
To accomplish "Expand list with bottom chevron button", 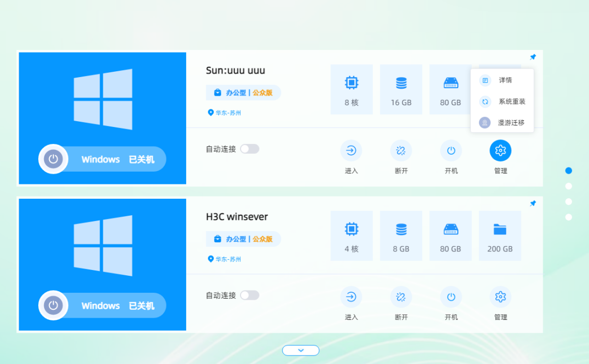I will pyautogui.click(x=301, y=350).
